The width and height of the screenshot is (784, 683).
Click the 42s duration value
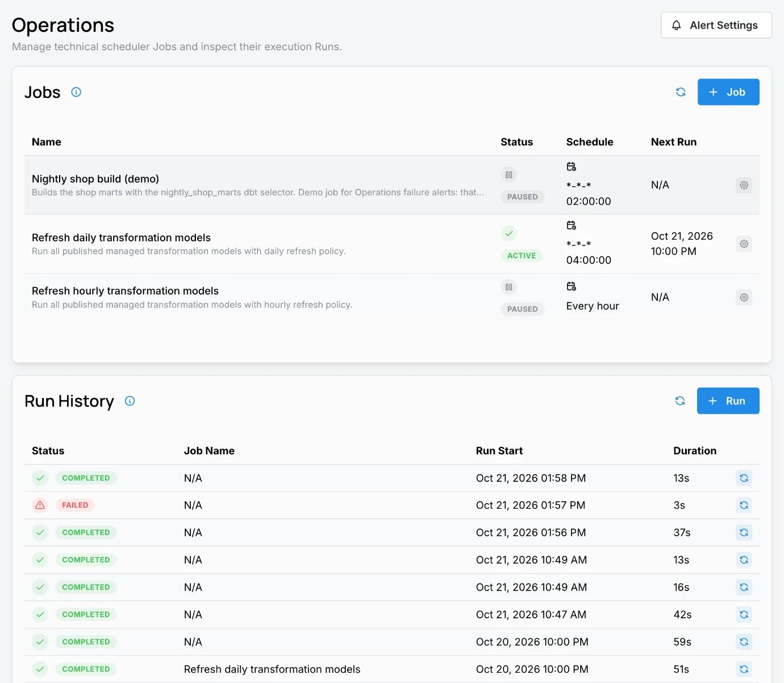682,614
